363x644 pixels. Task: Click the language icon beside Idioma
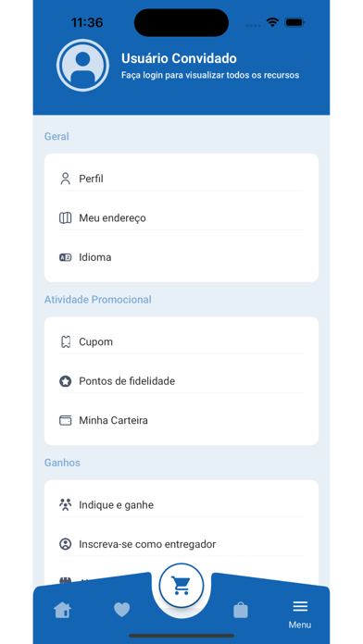coord(66,257)
